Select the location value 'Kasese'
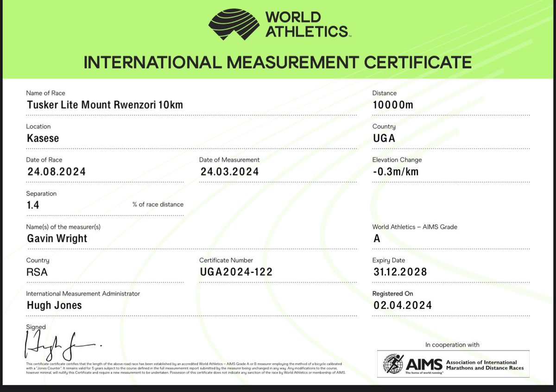Image resolution: width=556 pixels, height=392 pixels. point(43,138)
